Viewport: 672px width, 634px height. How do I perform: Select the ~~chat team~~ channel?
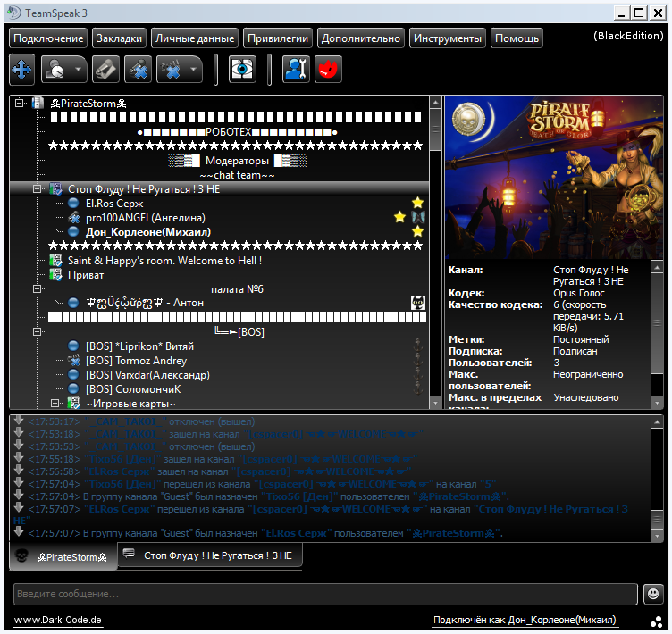coord(237,175)
